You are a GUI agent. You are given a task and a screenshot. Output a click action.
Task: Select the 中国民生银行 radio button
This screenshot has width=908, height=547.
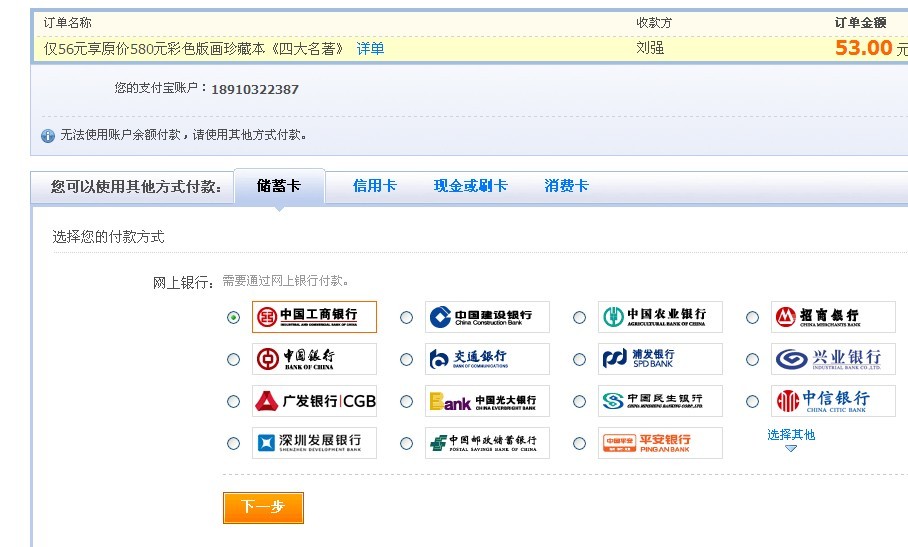click(579, 401)
